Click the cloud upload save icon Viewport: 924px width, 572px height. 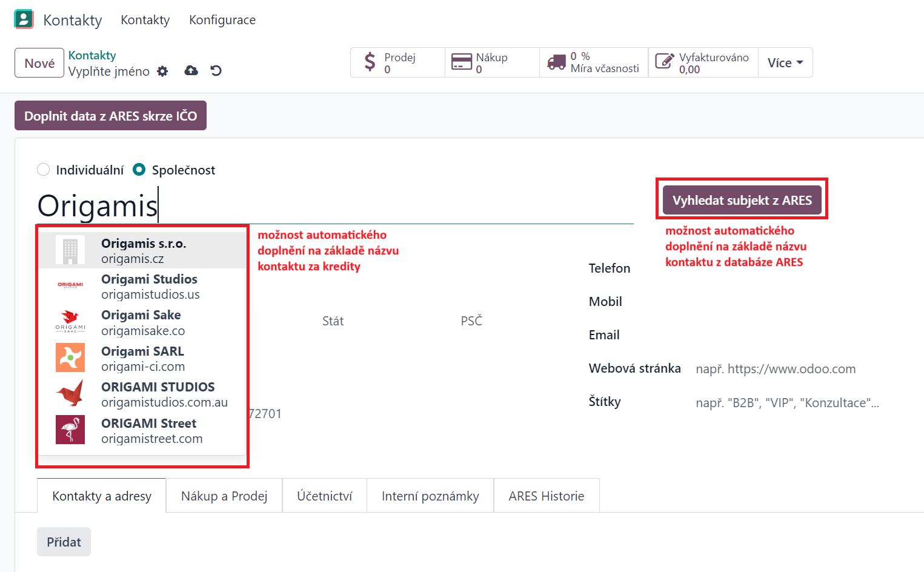pos(191,71)
